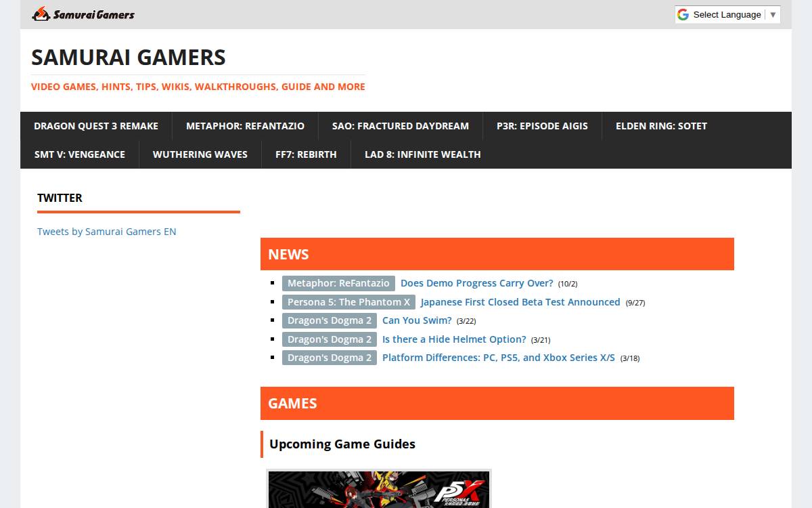
Task: Click the GAMES section header
Action: (x=497, y=404)
